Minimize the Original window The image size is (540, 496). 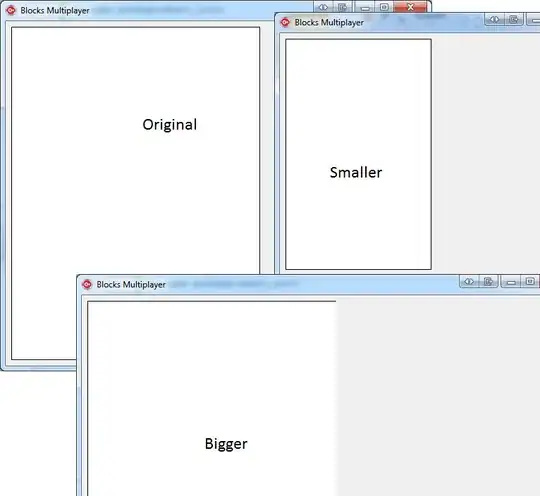click(x=365, y=7)
